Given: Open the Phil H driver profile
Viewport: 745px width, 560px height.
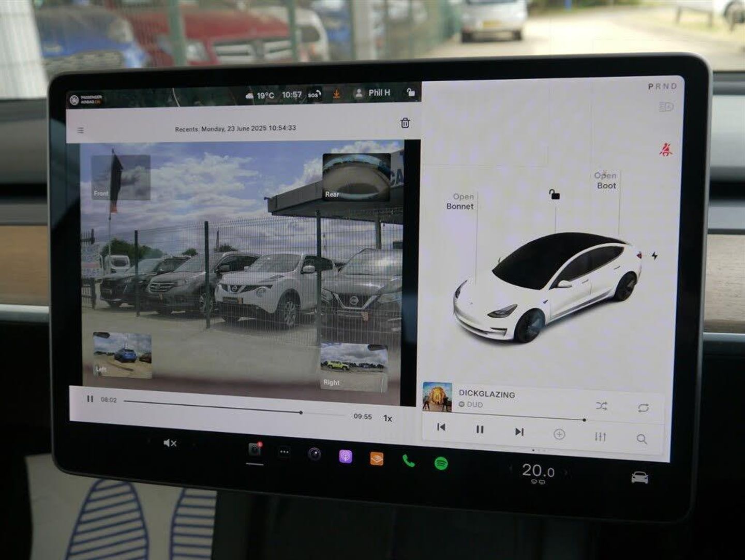Looking at the screenshot, I should pyautogui.click(x=373, y=93).
